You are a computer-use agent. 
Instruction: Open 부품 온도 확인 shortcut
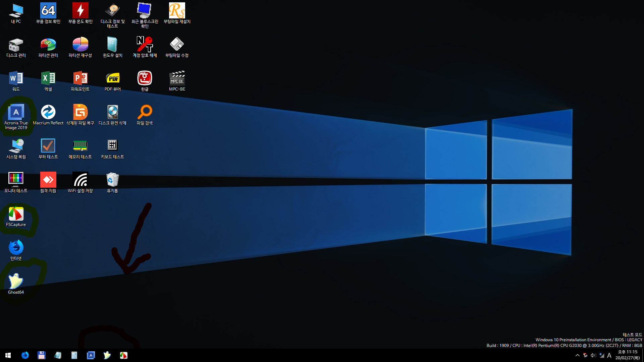click(x=80, y=13)
